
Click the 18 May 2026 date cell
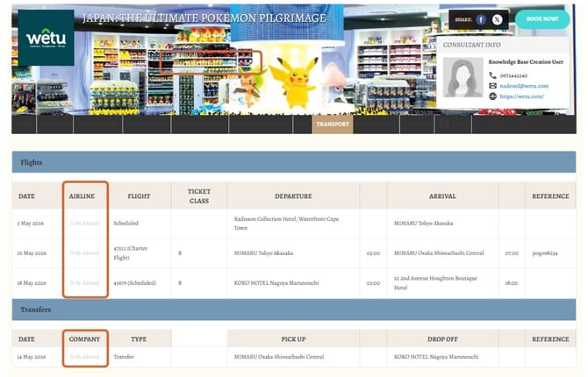pyautogui.click(x=32, y=283)
